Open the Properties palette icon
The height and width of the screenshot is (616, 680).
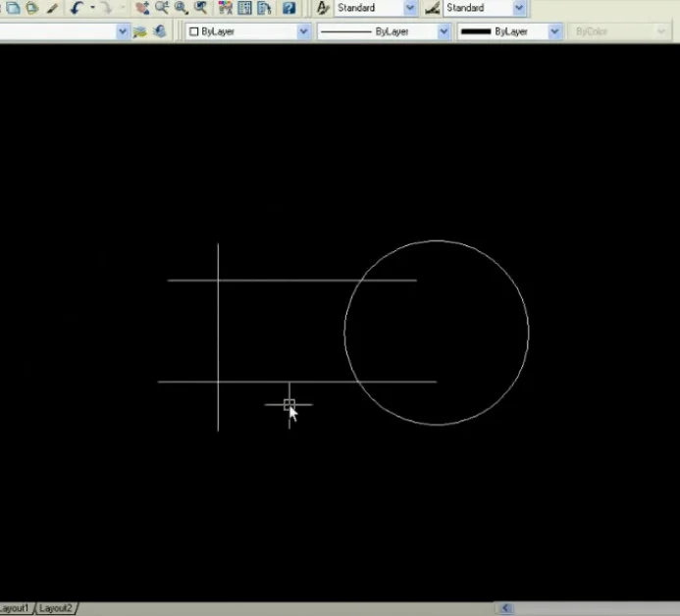coord(225,8)
